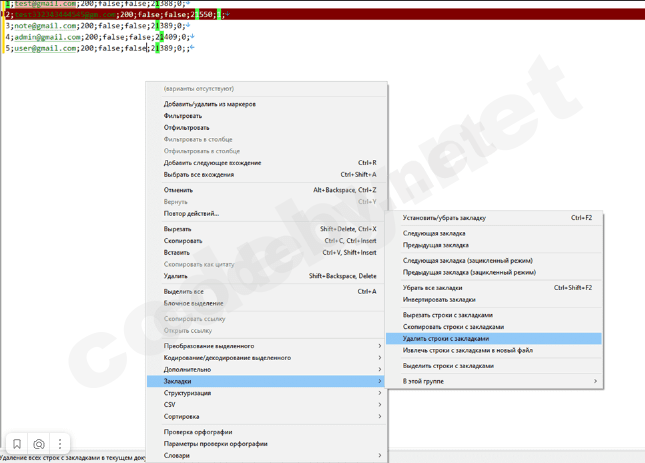The height and width of the screenshot is (463, 645).
Task: Click the admin@gmail.com text in line 4
Action: pos(47,37)
